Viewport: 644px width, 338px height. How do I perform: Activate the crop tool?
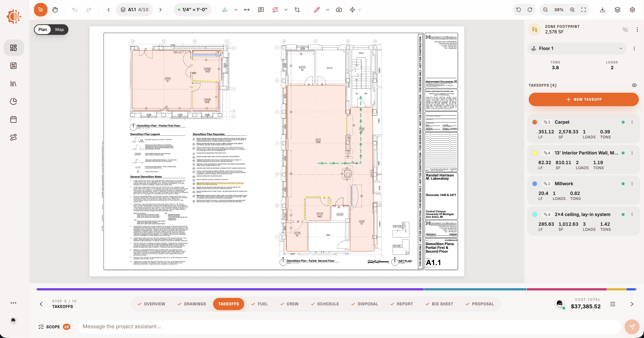tap(297, 10)
